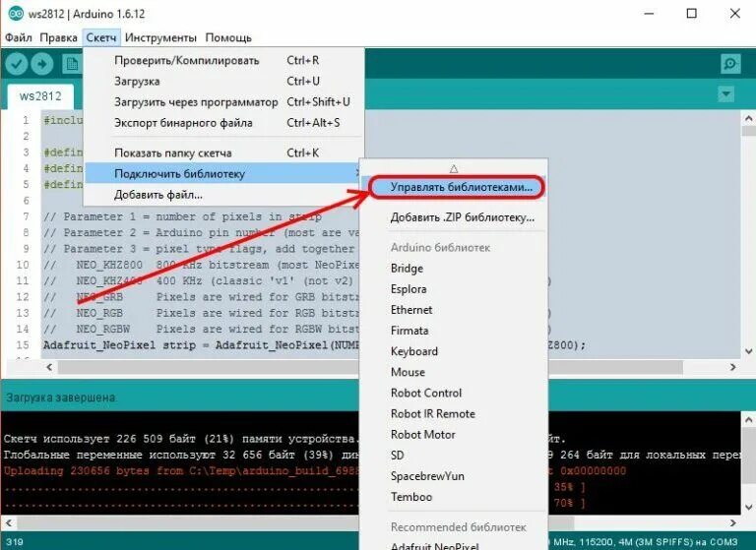Click the NEO_RGBW comment line
The image size is (756, 550).
click(x=201, y=329)
